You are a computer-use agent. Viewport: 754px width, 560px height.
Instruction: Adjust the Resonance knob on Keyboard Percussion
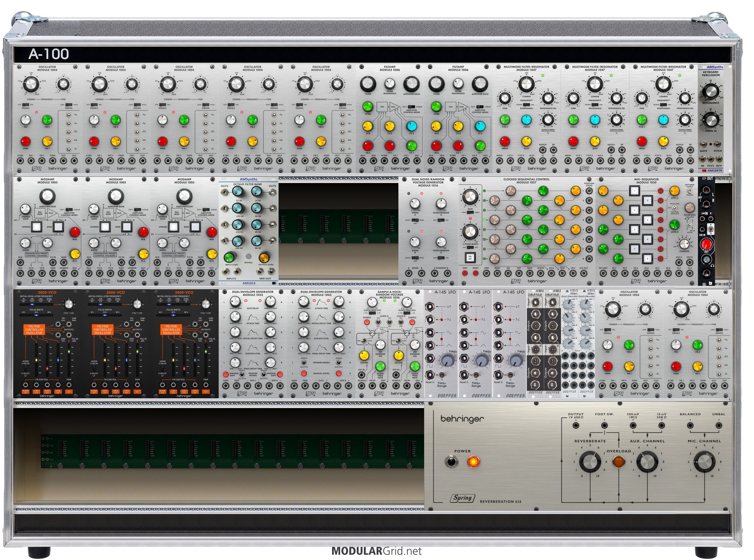pos(710,91)
